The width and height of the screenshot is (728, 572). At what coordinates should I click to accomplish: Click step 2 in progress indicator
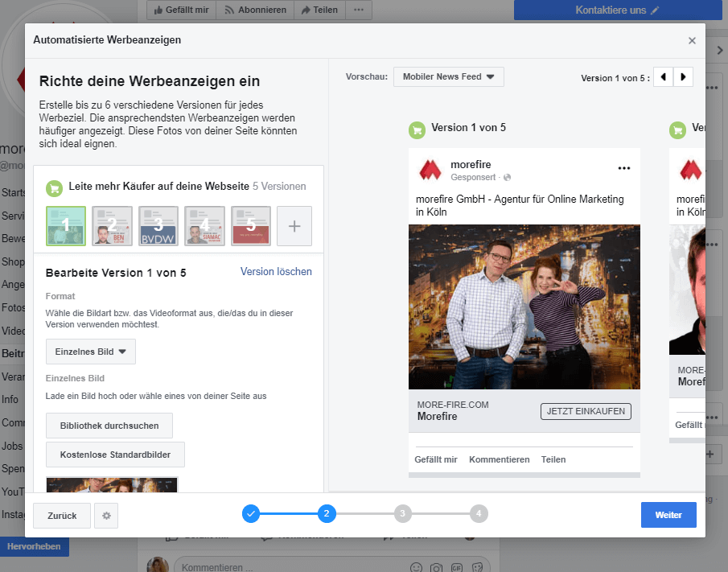327,513
